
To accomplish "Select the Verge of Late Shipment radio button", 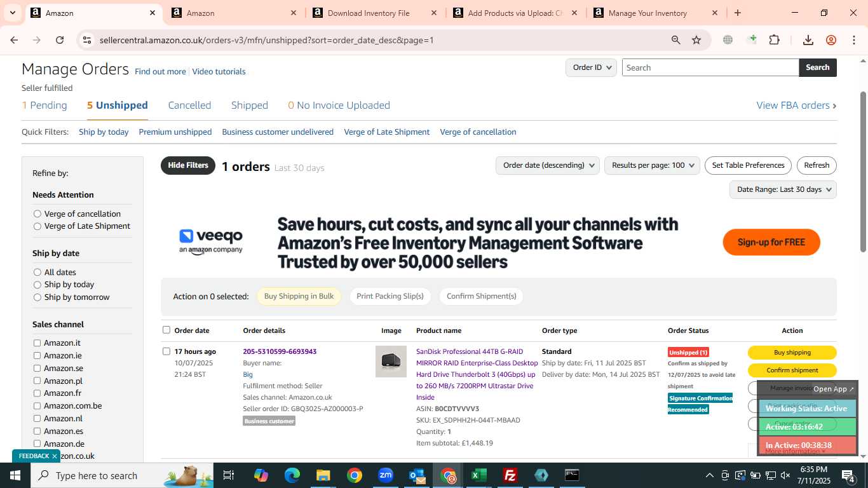I will [x=37, y=226].
